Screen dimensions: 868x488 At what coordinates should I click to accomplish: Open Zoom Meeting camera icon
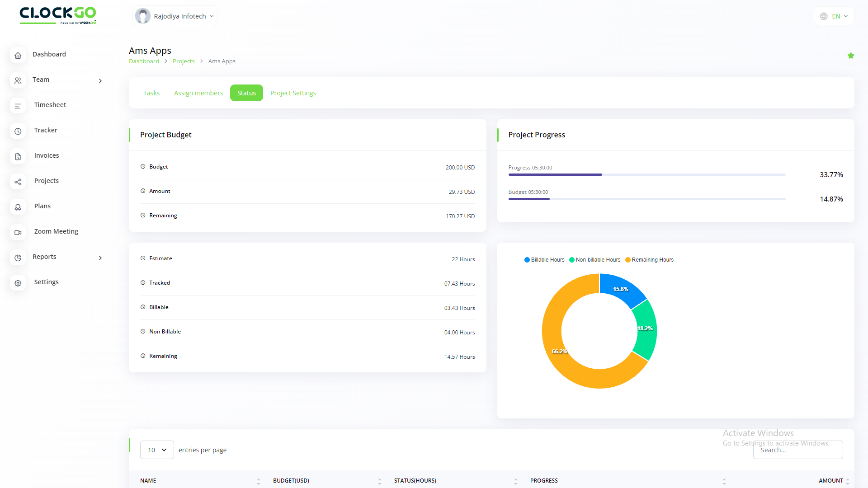tap(18, 232)
